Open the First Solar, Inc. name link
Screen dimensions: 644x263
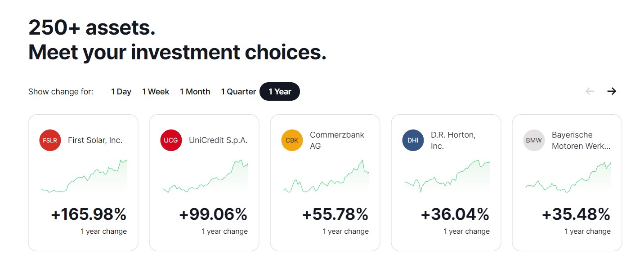pos(95,140)
